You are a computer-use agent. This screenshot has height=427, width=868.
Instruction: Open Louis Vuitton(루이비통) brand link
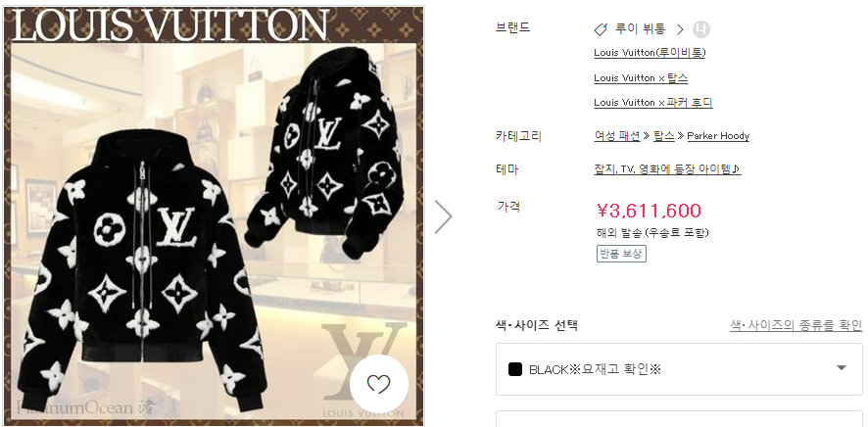click(x=650, y=53)
